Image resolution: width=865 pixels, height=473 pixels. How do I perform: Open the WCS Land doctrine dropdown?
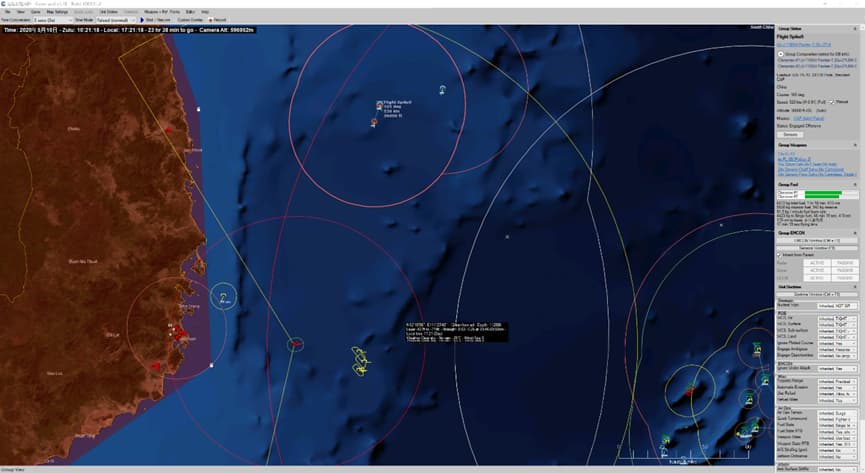pyautogui.click(x=837, y=337)
